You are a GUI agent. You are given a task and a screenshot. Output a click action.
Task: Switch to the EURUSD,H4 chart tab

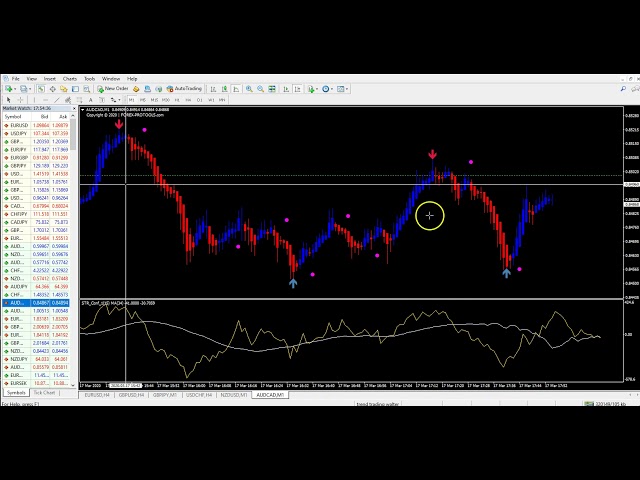pyautogui.click(x=98, y=394)
